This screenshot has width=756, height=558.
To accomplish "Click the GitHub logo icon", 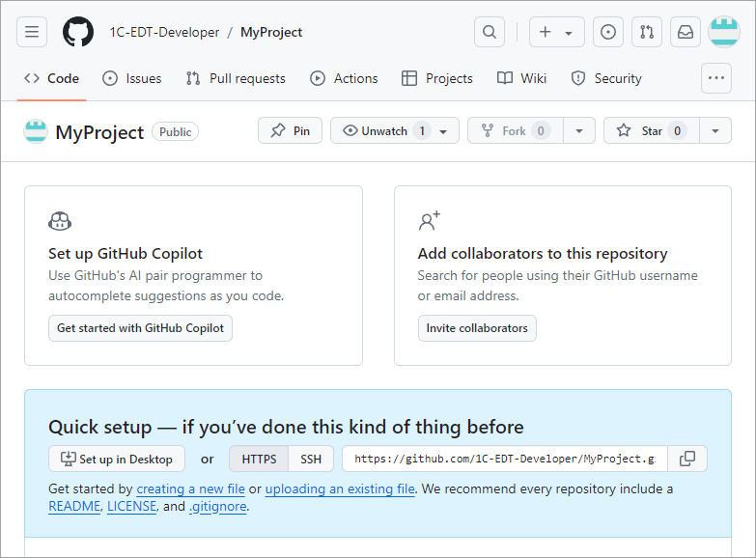I will click(78, 32).
